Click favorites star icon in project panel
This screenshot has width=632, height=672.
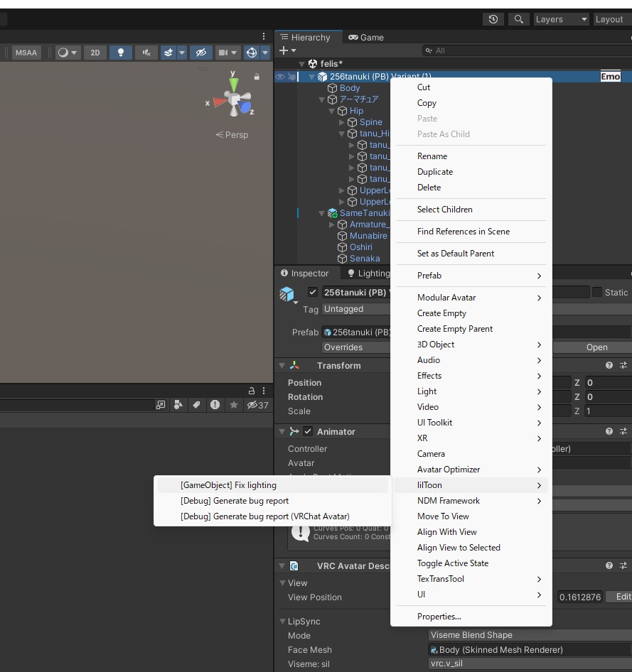coord(234,405)
